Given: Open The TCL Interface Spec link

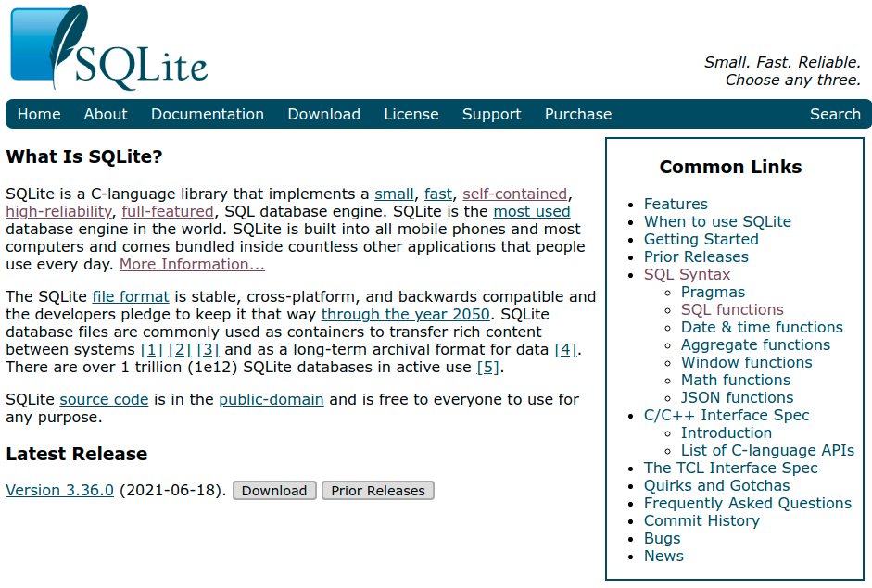Looking at the screenshot, I should point(731,468).
